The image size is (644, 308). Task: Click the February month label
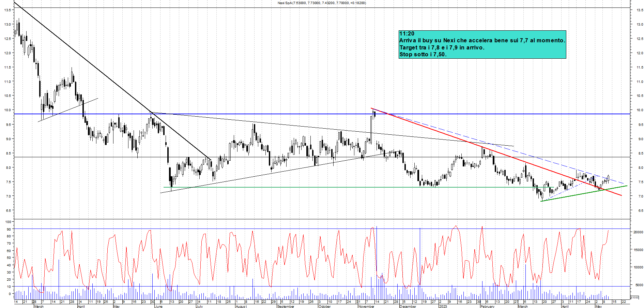tap(487, 306)
